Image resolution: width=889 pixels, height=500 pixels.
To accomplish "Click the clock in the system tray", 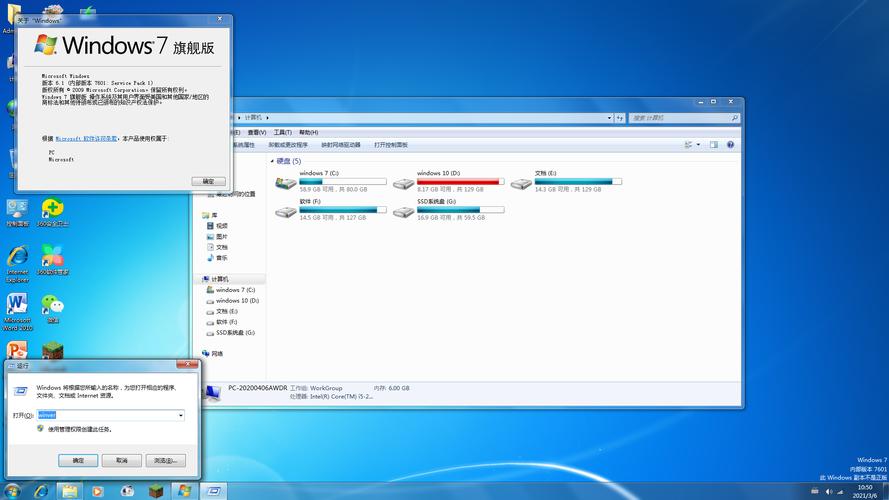I will (x=865, y=491).
